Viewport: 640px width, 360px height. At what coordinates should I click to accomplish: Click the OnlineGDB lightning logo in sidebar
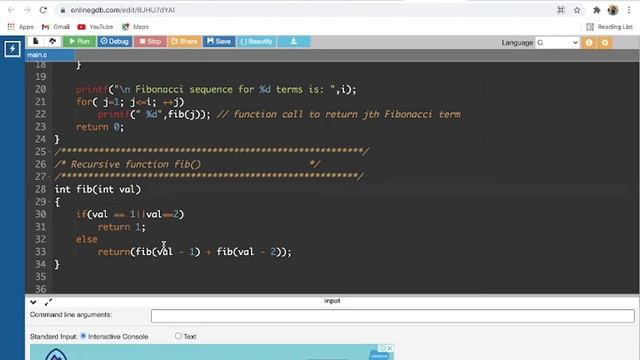[x=12, y=49]
